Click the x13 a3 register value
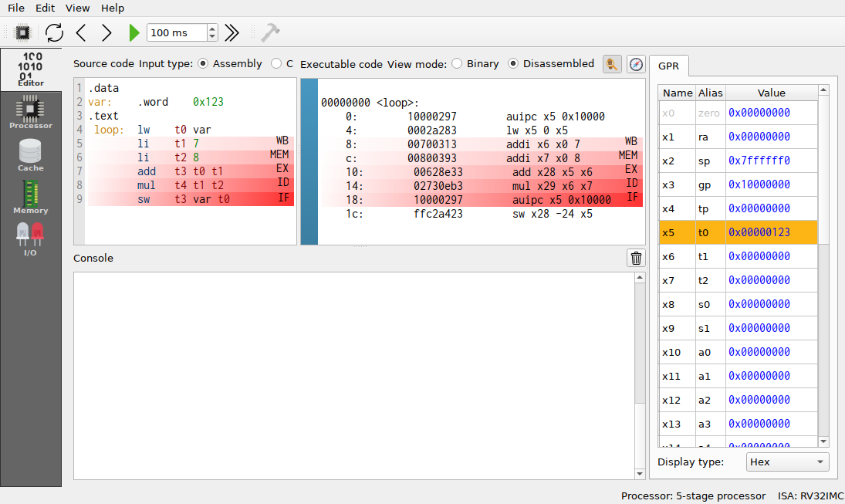Image resolution: width=845 pixels, height=504 pixels. pos(771,424)
